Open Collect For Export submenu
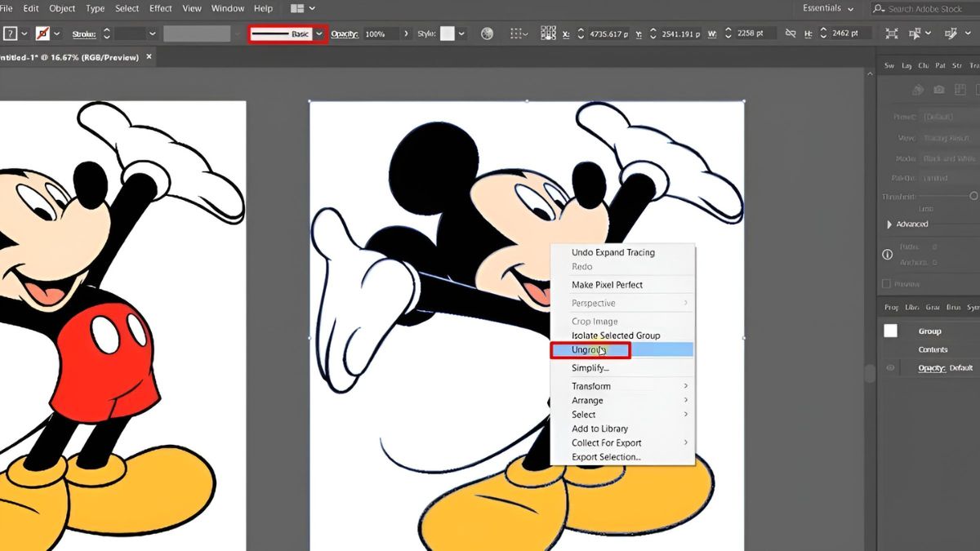The image size is (980, 551). [x=622, y=442]
